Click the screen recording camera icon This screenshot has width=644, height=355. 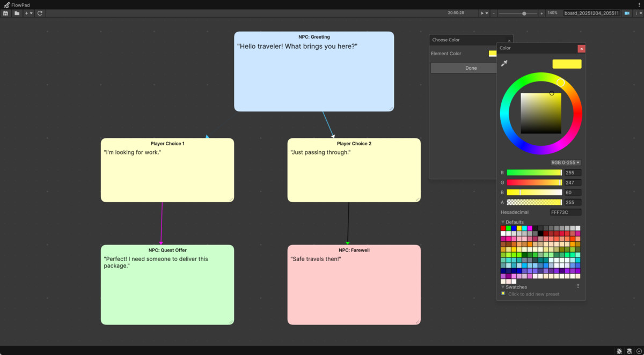(x=627, y=13)
